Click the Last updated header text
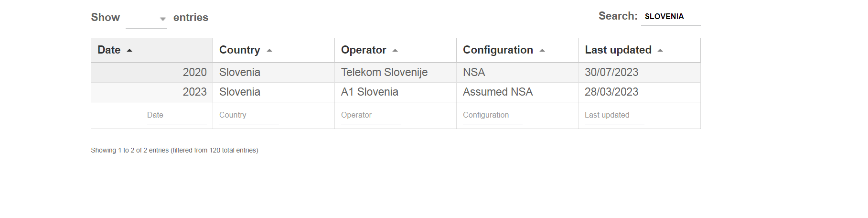This screenshot has height=218, width=868. pyautogui.click(x=618, y=50)
